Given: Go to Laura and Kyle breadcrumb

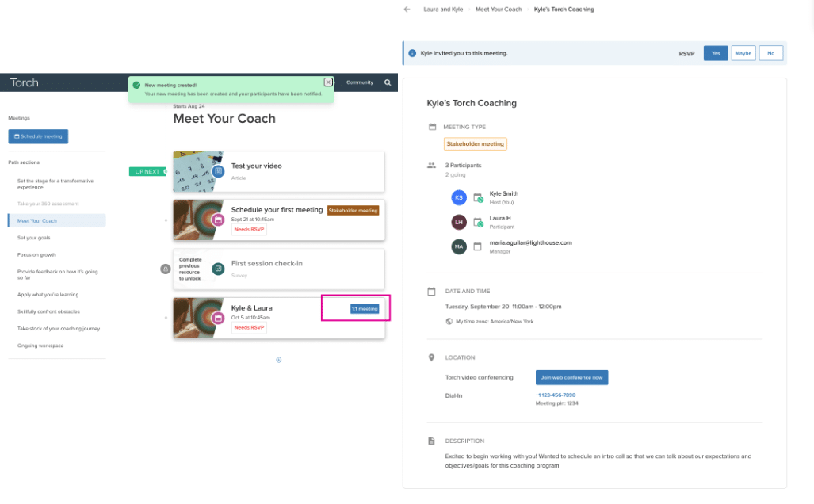Looking at the screenshot, I should pyautogui.click(x=442, y=10).
